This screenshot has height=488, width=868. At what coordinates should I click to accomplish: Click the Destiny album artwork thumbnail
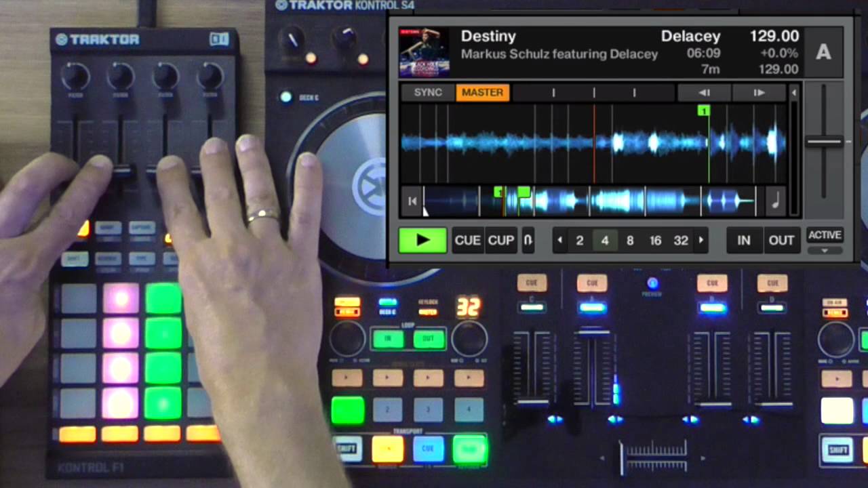424,52
